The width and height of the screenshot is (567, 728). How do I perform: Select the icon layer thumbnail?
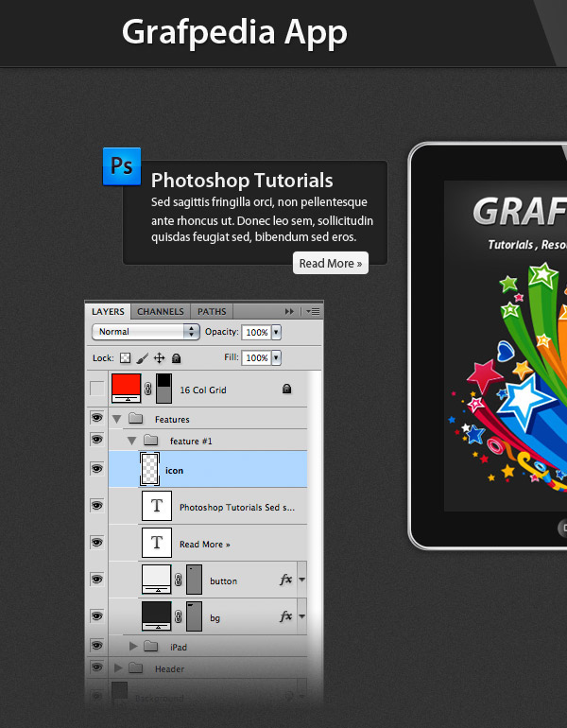pyautogui.click(x=150, y=469)
